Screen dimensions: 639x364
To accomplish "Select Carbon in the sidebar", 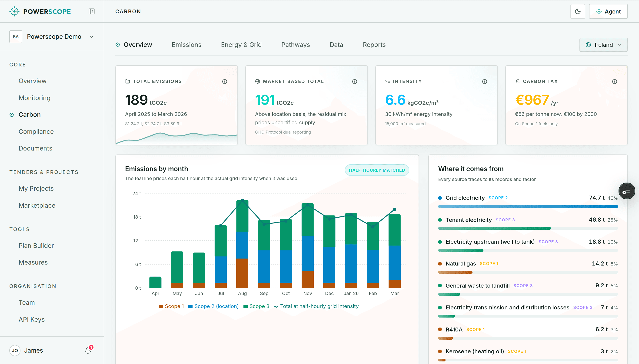I will (x=30, y=115).
